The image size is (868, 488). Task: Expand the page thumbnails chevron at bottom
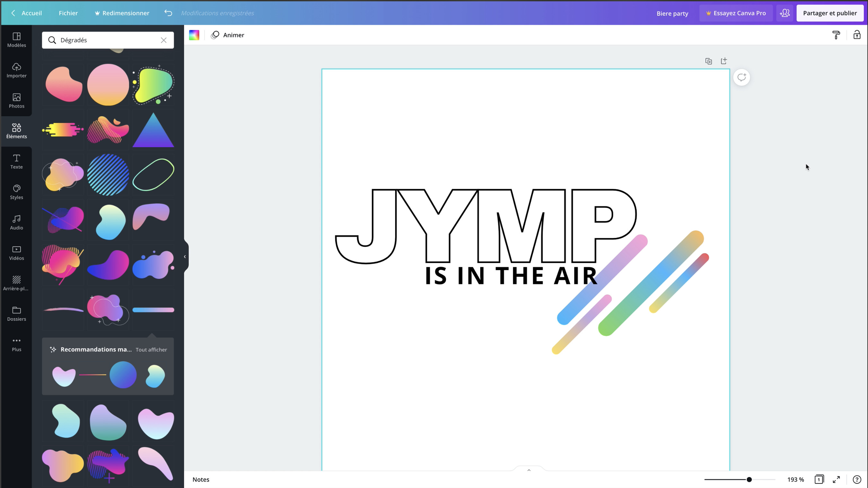click(529, 470)
